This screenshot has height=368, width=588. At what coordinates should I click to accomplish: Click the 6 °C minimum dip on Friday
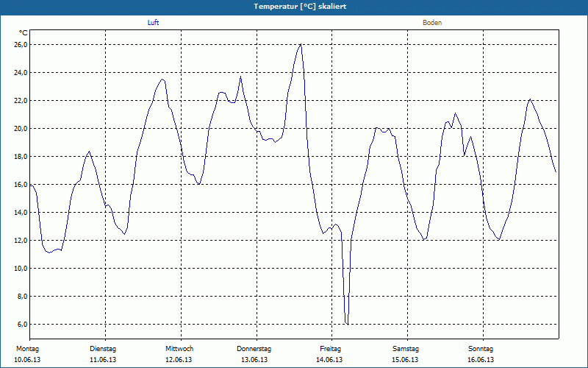click(347, 323)
